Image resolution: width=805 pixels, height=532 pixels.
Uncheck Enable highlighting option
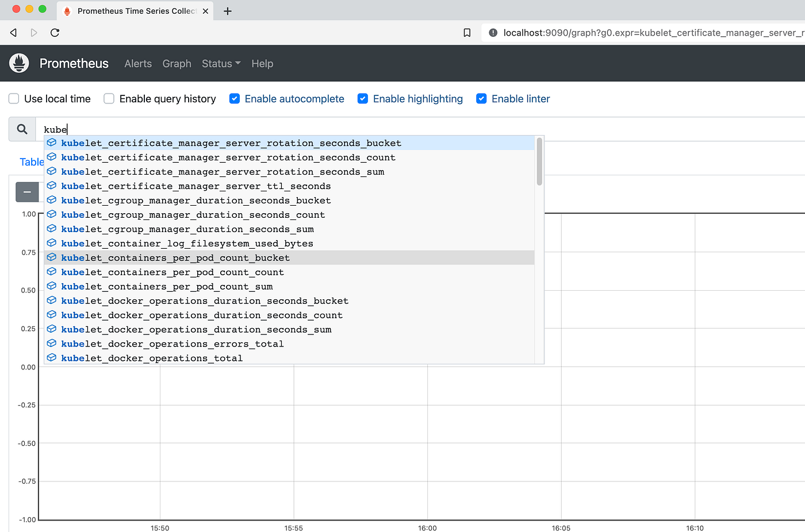[x=363, y=99]
